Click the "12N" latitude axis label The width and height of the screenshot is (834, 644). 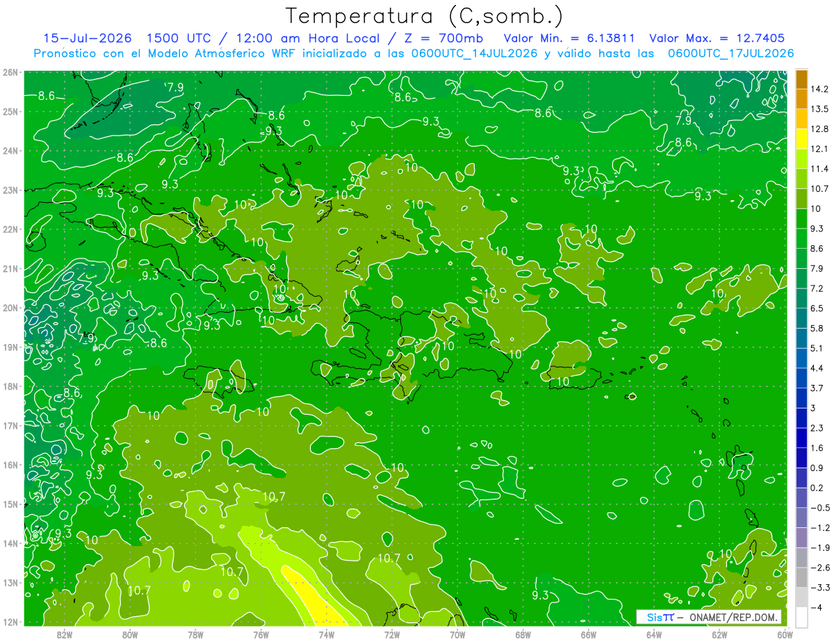(x=10, y=622)
